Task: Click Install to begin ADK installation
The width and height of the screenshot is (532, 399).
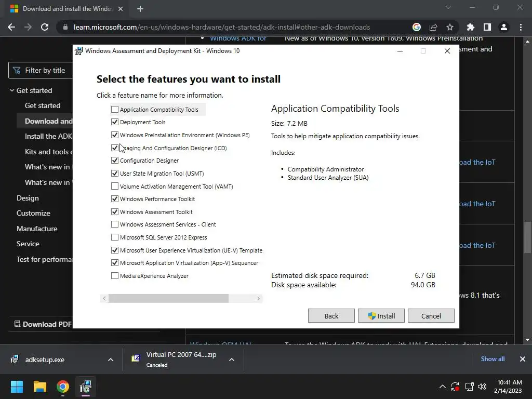Action: click(381, 315)
